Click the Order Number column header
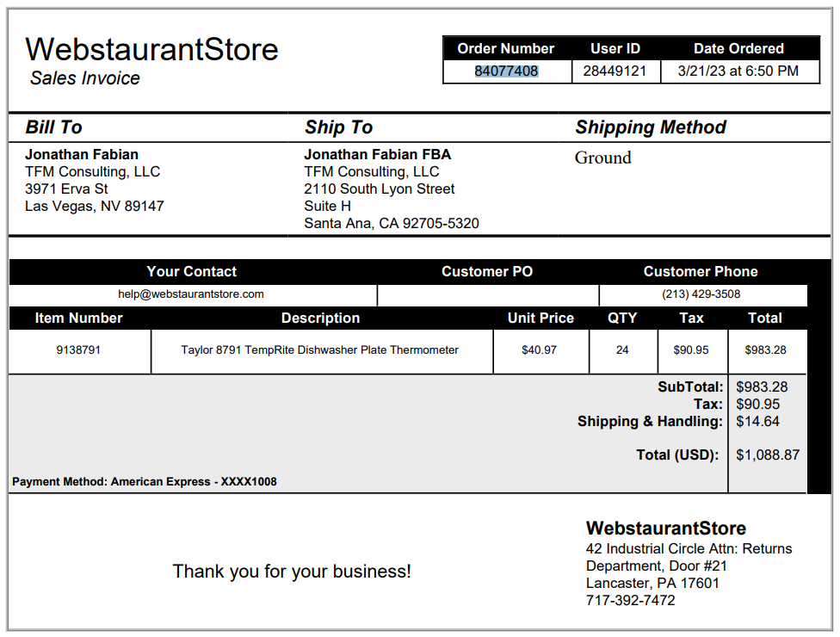Viewport: 840px width, 637px height. 506,49
